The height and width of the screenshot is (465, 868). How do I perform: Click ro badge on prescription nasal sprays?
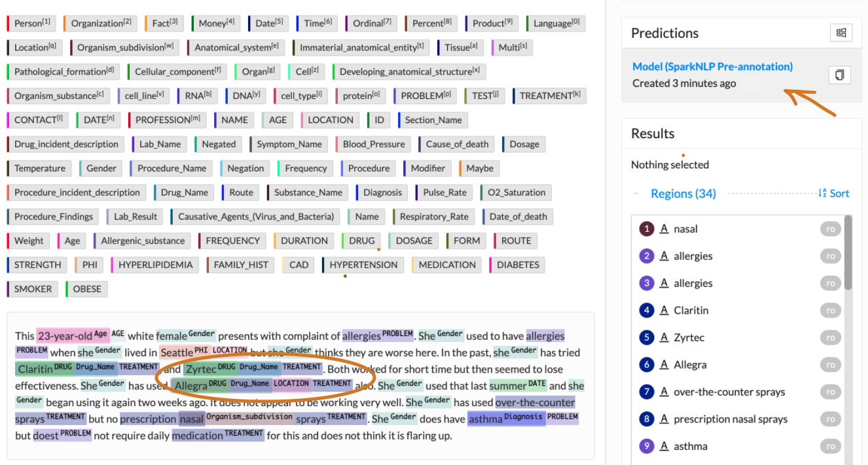point(830,419)
